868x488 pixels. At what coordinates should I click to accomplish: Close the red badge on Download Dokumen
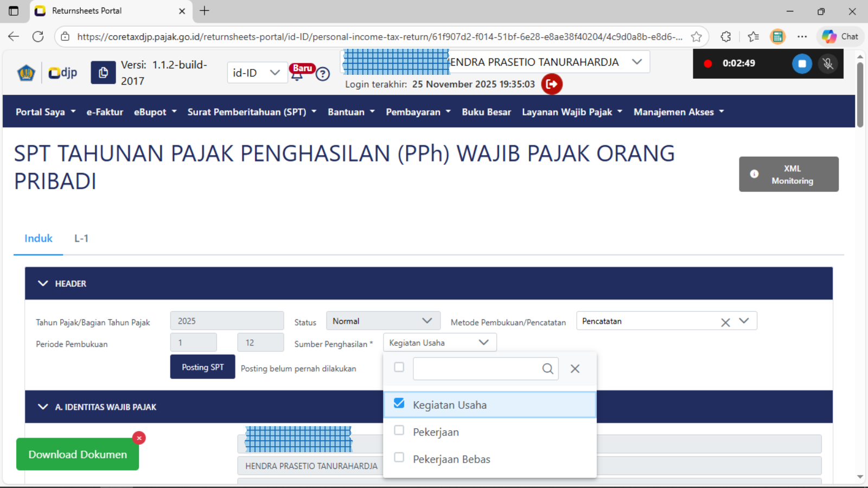click(139, 438)
